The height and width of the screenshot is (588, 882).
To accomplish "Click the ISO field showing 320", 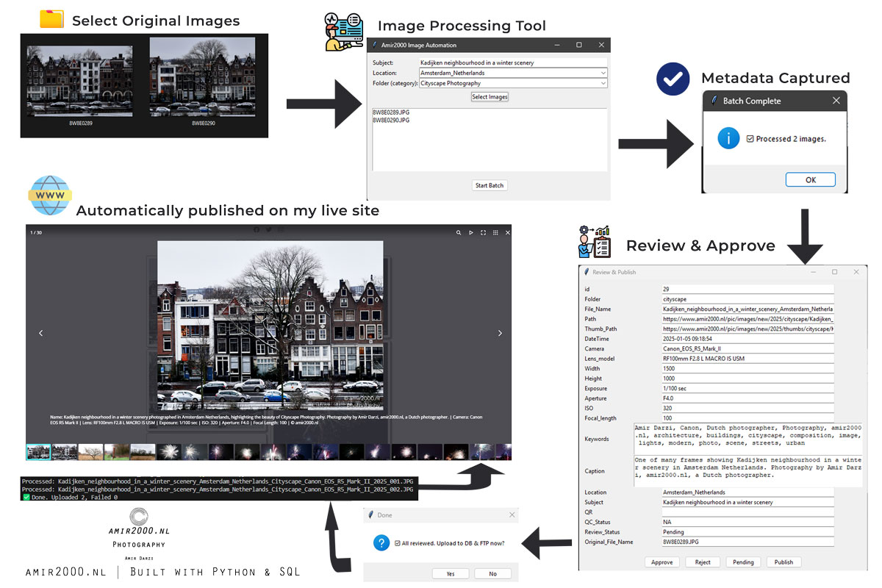I will tap(747, 409).
